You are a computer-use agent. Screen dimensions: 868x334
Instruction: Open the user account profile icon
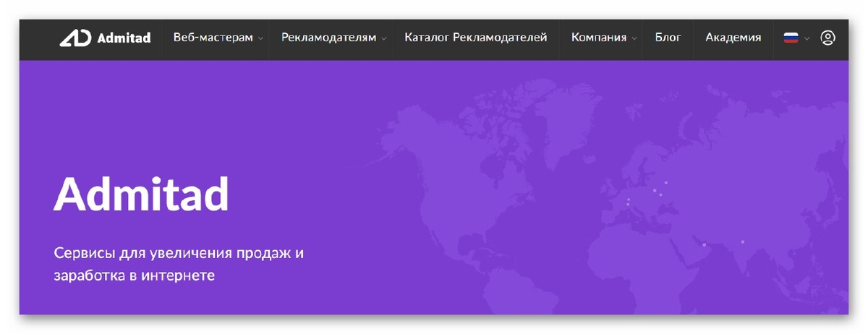tap(828, 38)
